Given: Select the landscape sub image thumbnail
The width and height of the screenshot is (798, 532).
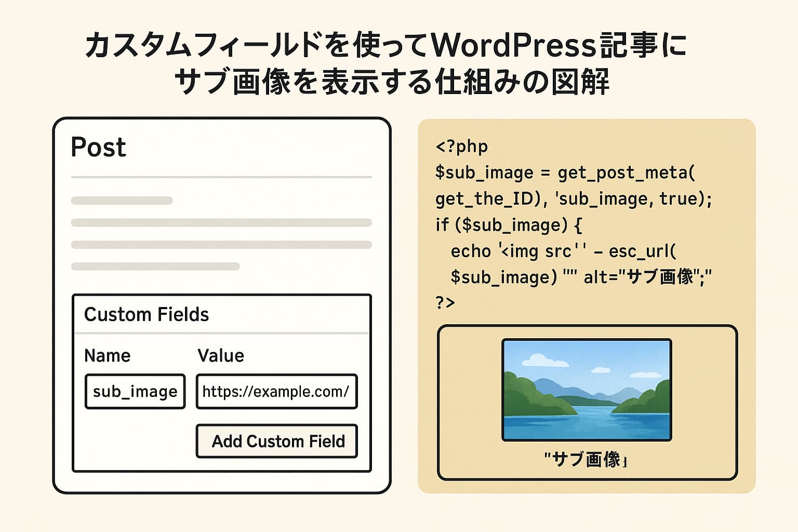Looking at the screenshot, I should [x=587, y=390].
